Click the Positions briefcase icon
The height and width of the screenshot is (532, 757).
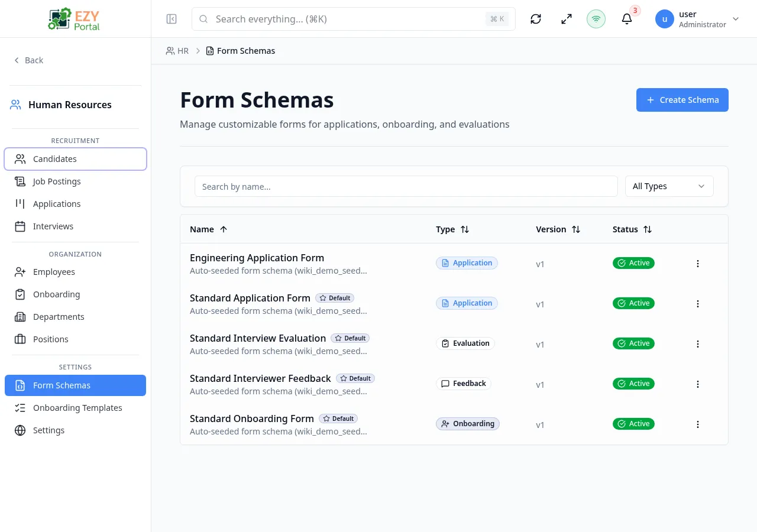tap(20, 339)
